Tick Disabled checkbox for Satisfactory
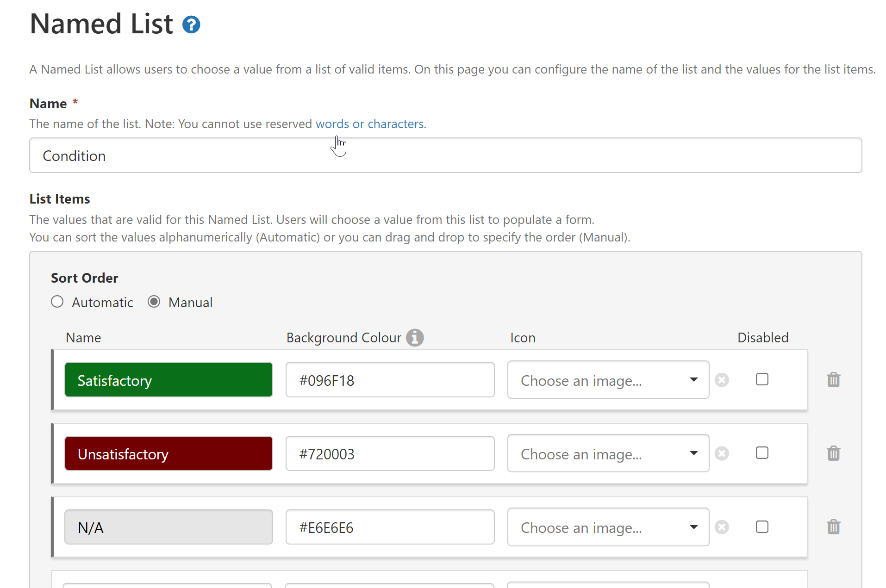Screen dimensions: 886x588 point(762,379)
